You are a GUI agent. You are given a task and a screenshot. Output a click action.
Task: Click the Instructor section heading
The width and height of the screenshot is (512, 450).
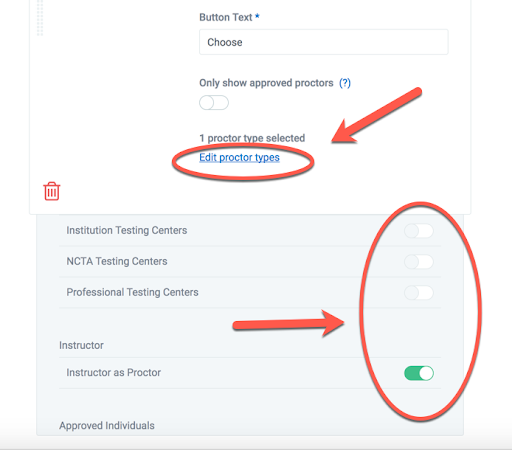[81, 345]
